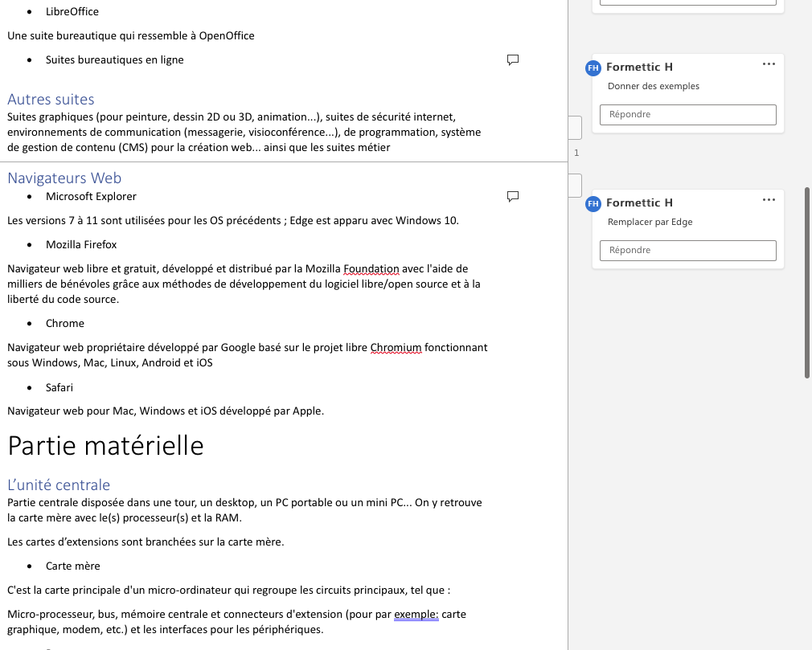Click the Les versions 7 à 11 sentence
The width and height of the screenshot is (812, 650).
[233, 221]
